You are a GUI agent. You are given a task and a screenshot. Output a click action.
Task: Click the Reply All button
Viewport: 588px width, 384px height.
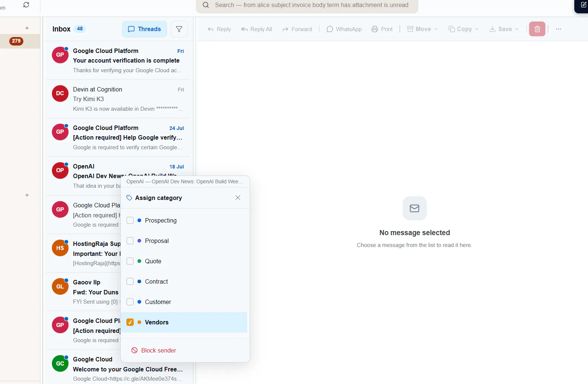point(256,29)
